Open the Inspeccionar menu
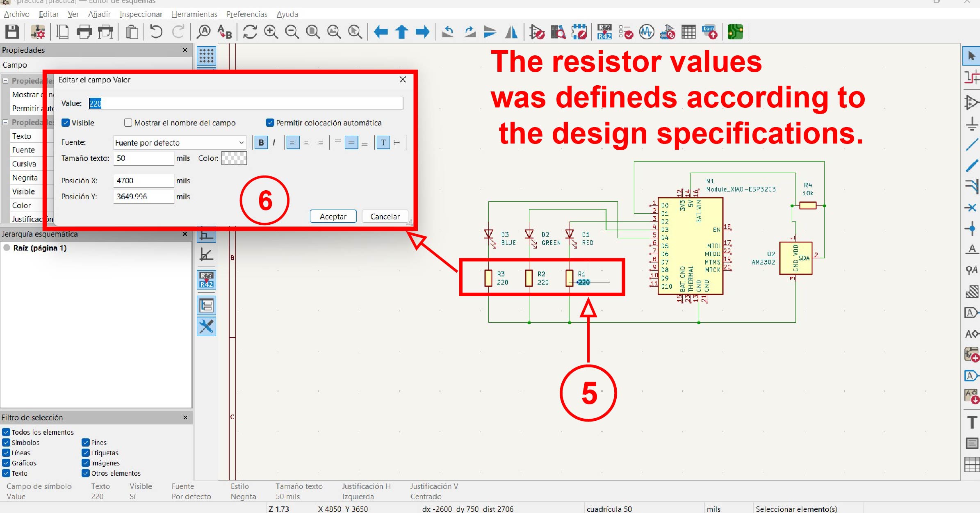 (x=141, y=14)
